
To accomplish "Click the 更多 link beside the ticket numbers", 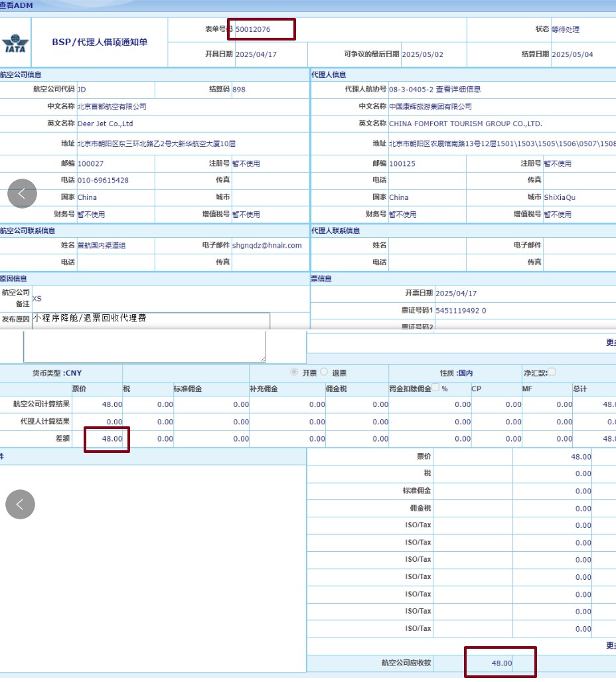I will [x=611, y=343].
